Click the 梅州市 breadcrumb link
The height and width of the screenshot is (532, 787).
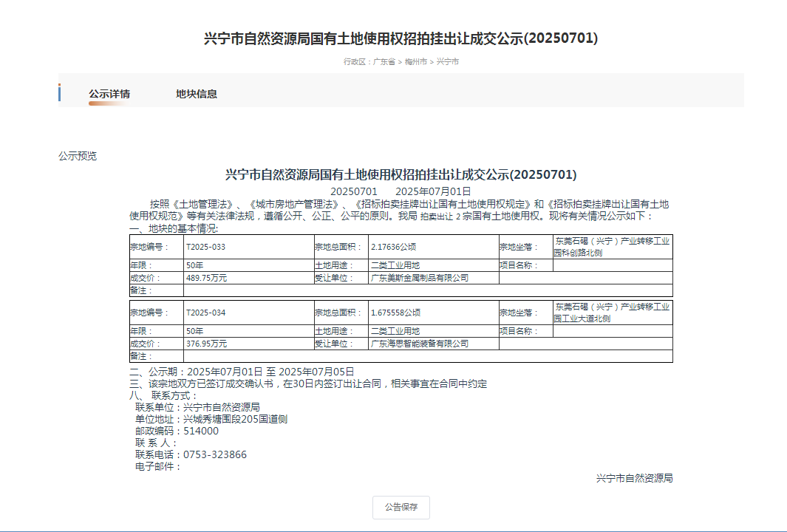pos(415,61)
